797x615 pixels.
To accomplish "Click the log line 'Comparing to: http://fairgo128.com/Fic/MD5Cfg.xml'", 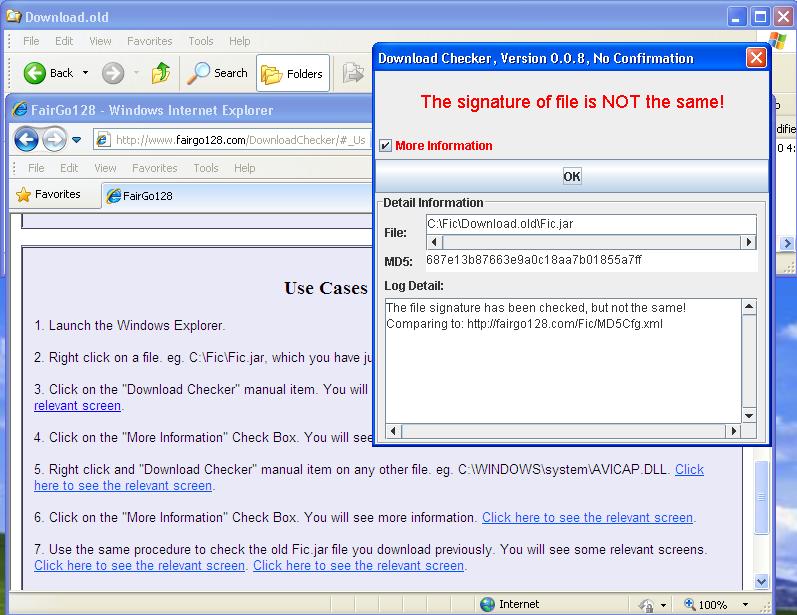I will pyautogui.click(x=525, y=324).
